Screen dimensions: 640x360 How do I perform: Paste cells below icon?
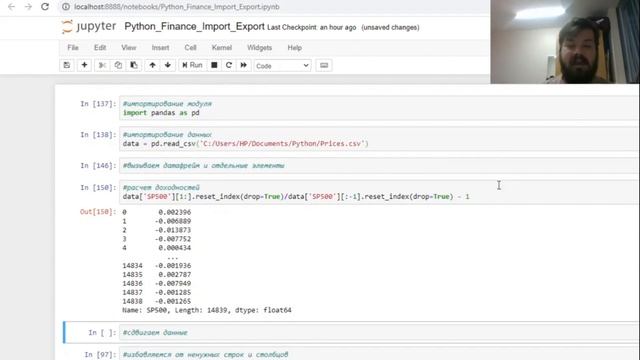click(x=133, y=65)
